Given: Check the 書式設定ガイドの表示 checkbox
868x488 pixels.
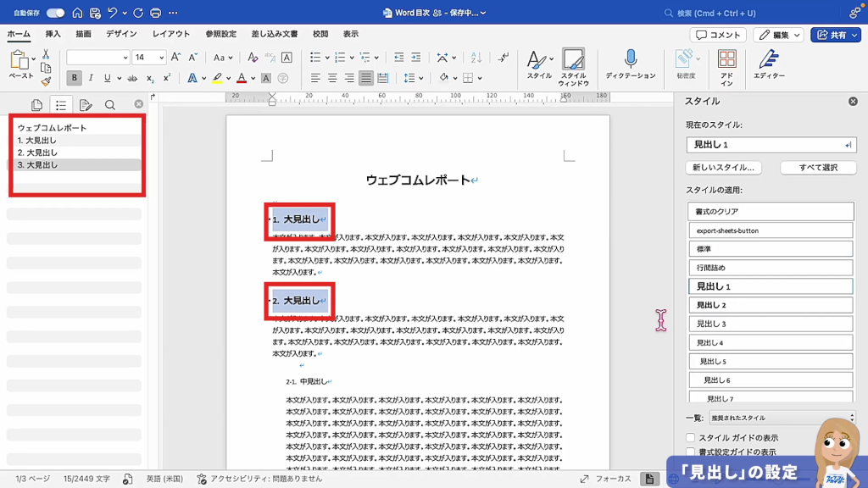Looking at the screenshot, I should click(691, 452).
